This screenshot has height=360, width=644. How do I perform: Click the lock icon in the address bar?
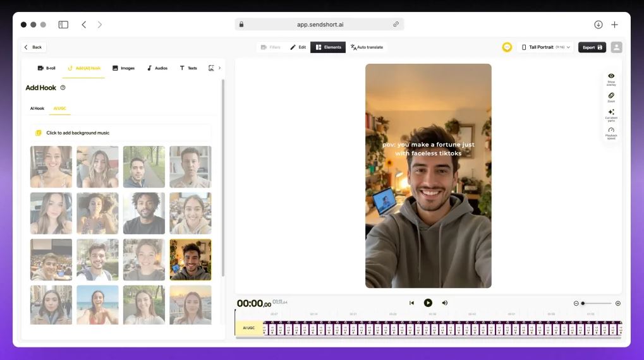click(241, 24)
